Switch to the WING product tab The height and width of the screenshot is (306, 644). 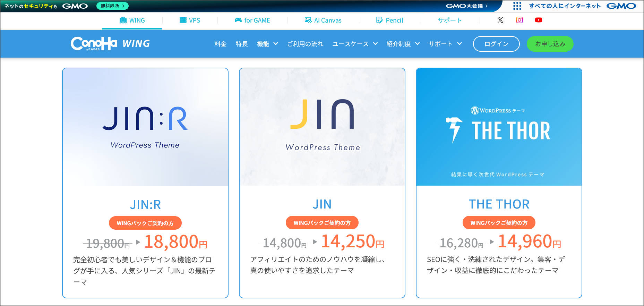[x=132, y=20]
